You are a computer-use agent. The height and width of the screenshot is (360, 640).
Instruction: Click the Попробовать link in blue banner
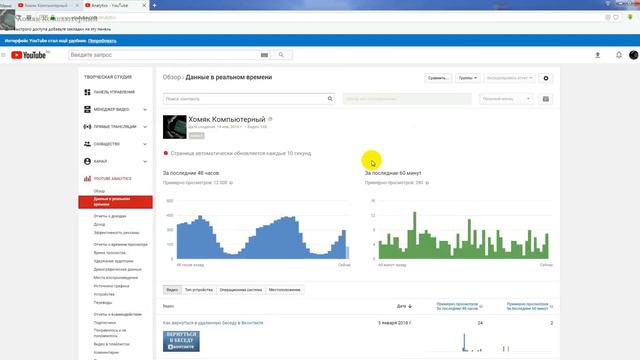pos(102,41)
